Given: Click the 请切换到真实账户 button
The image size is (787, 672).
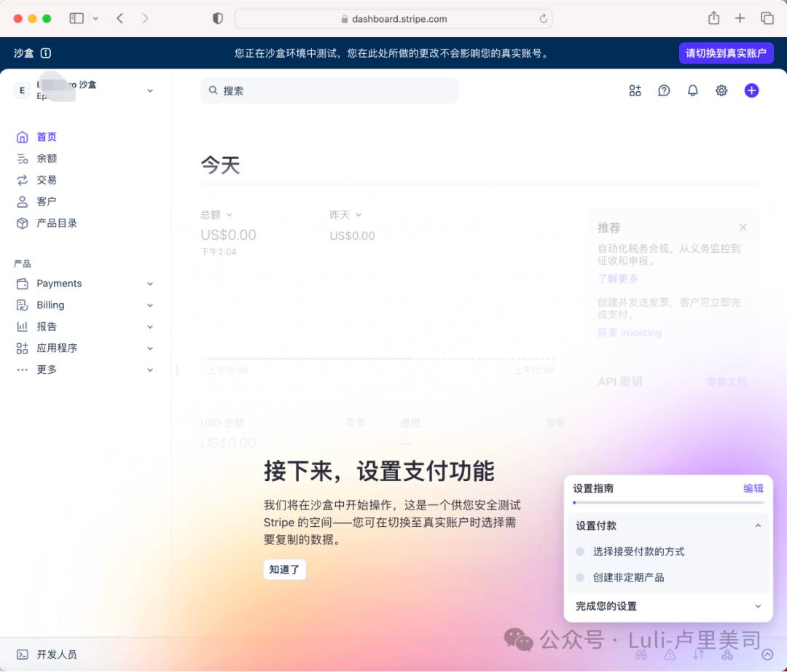Looking at the screenshot, I should 726,53.
